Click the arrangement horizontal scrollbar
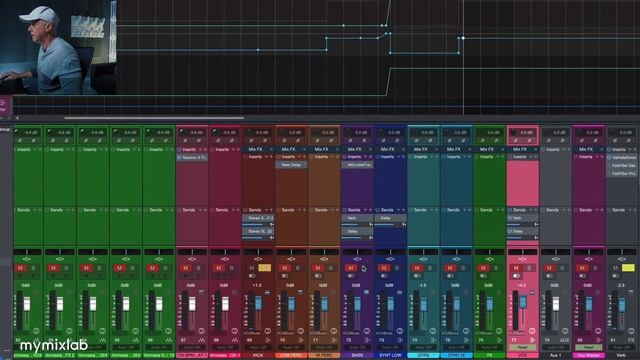 (154, 118)
